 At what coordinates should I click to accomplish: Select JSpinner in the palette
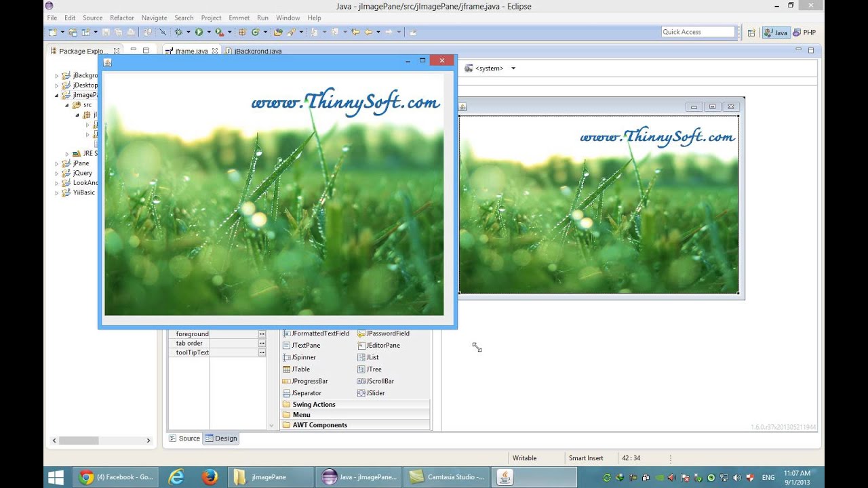click(299, 357)
